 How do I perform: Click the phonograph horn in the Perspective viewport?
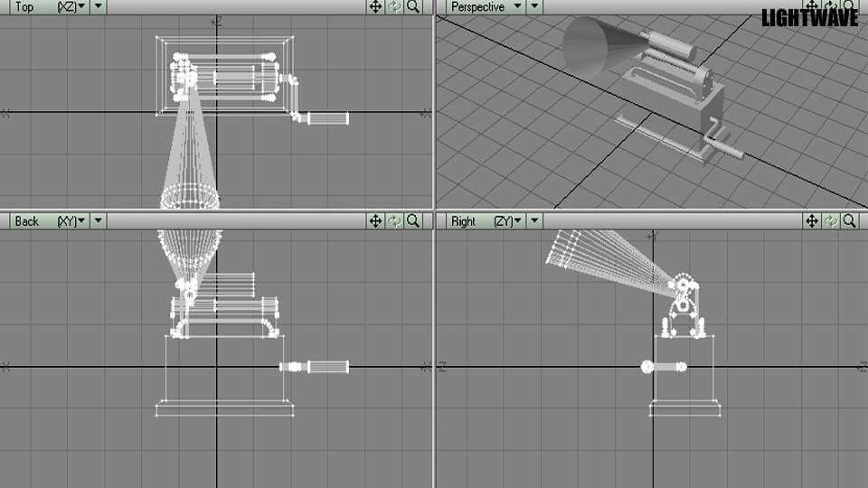click(x=597, y=45)
